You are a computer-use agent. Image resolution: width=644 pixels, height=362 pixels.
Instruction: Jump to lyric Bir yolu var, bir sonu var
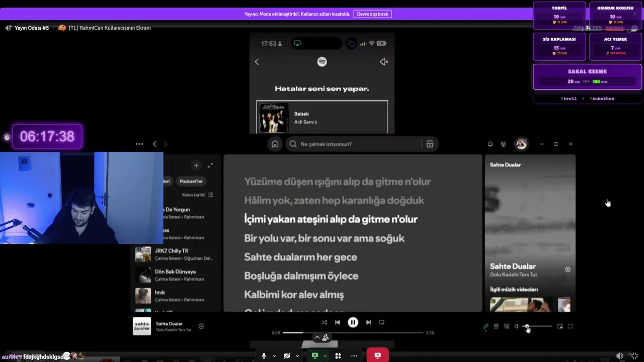click(x=324, y=238)
